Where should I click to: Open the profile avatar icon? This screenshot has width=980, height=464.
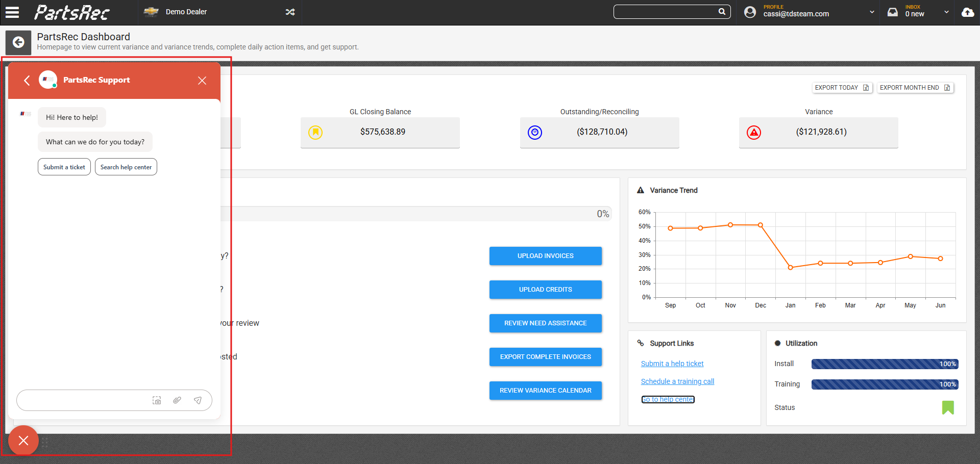coord(750,12)
